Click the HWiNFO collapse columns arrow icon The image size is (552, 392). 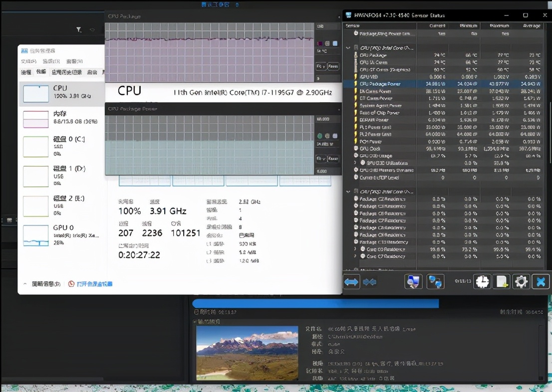(x=370, y=282)
